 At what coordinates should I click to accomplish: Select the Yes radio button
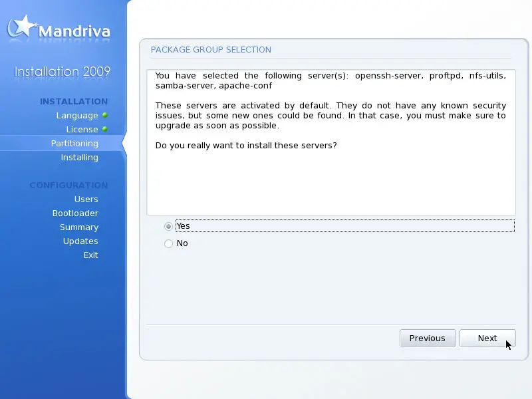(168, 226)
